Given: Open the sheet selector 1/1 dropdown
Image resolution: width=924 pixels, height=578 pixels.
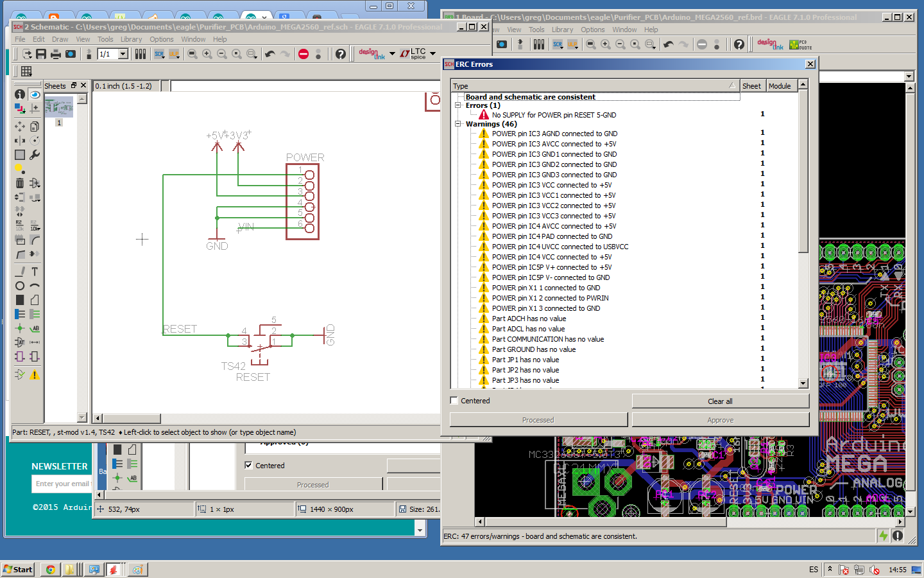Looking at the screenshot, I should pyautogui.click(x=123, y=54).
